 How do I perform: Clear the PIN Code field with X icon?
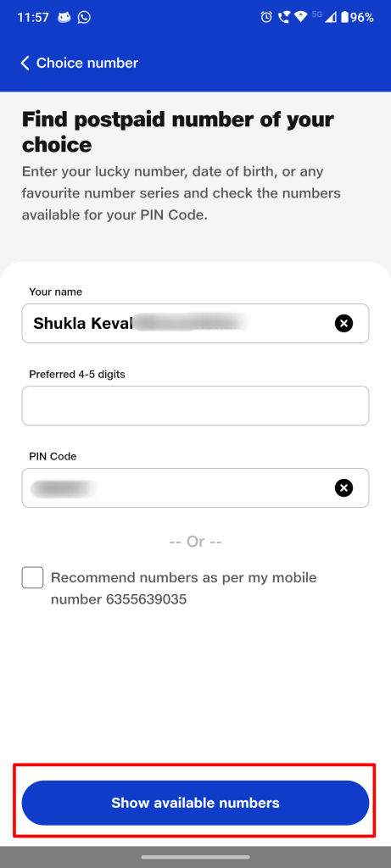(344, 487)
